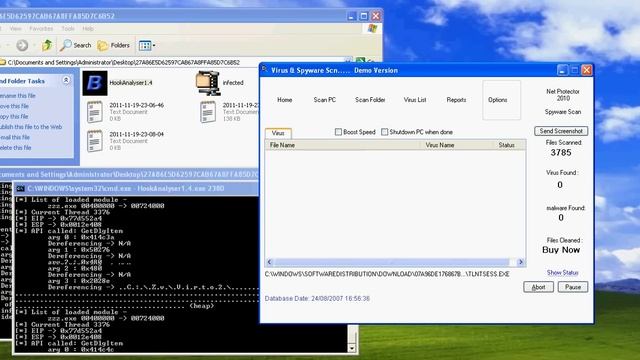Click right arrow of results horizontal scrollbar
Viewport: 640px width, 360px height.
point(520,262)
